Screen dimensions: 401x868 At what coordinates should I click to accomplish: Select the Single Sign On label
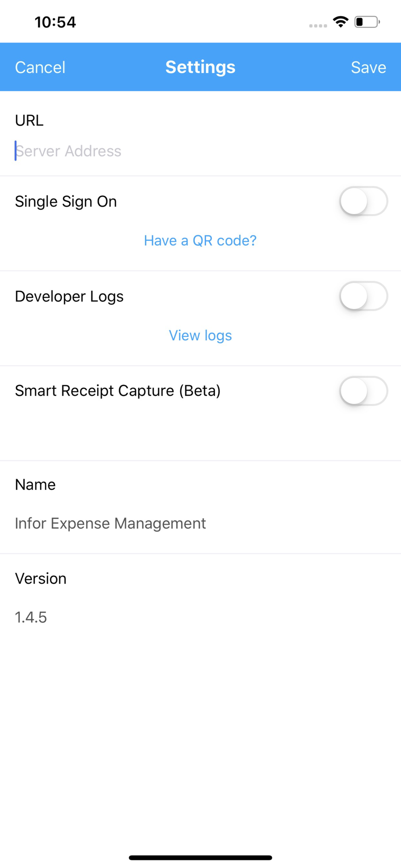point(66,201)
